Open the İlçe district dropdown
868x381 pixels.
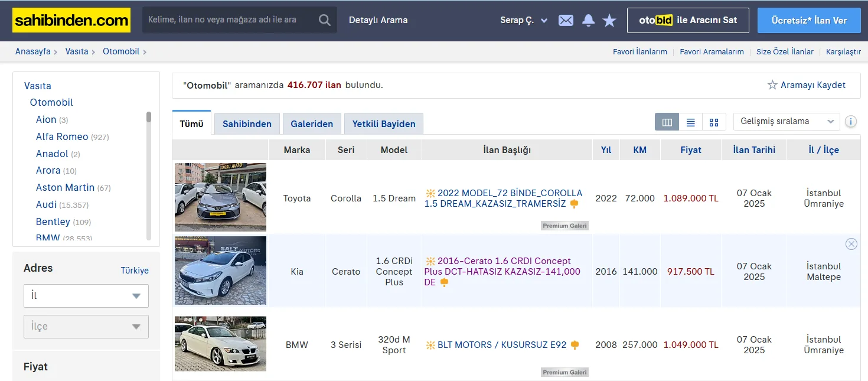[86, 327]
